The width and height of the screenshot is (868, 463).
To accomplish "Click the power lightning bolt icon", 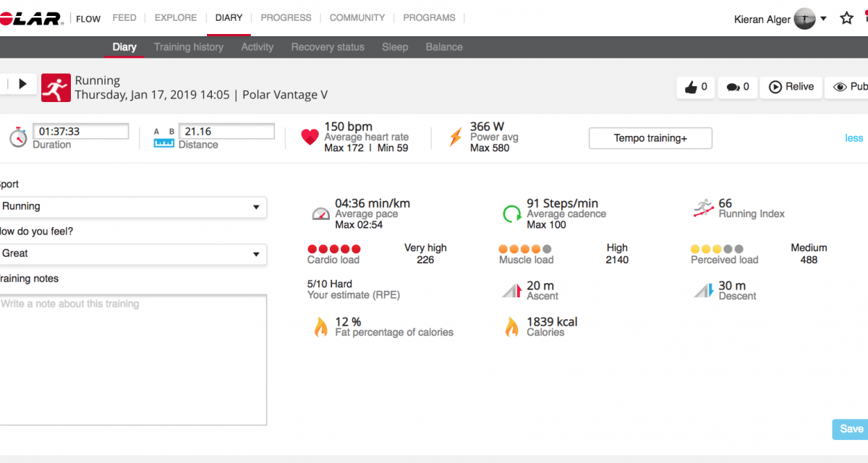I will tap(455, 137).
